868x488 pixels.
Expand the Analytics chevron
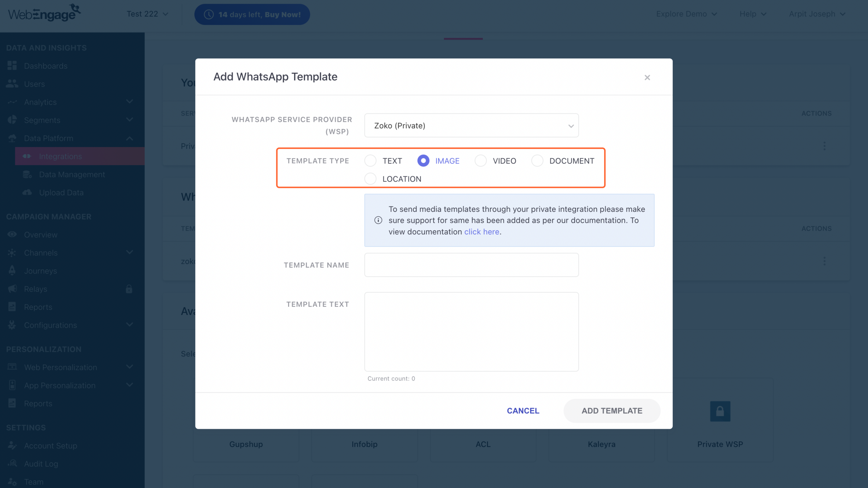click(x=129, y=101)
